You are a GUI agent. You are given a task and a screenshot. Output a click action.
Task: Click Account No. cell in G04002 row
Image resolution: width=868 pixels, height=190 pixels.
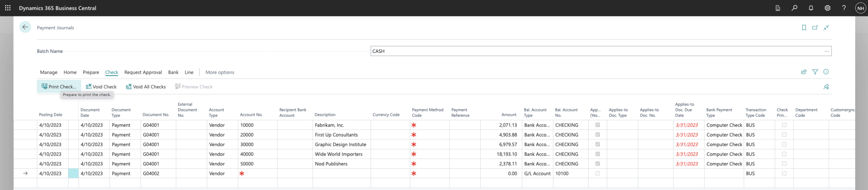257,173
